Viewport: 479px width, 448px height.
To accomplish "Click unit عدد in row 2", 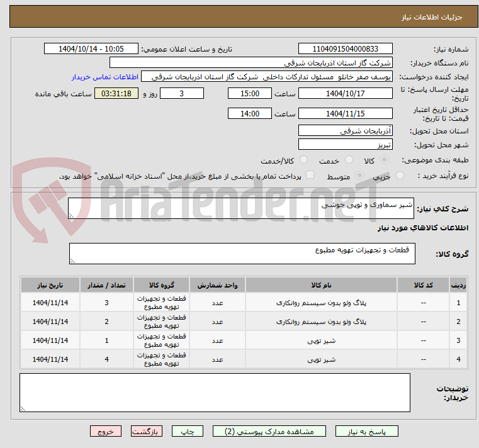I will pos(217,322).
